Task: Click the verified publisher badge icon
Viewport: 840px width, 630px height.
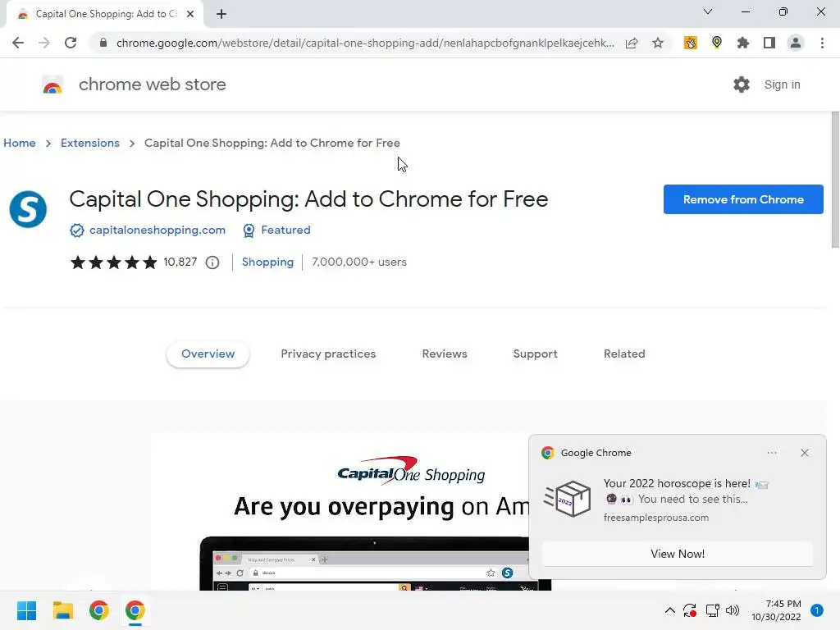Action: pos(77,231)
